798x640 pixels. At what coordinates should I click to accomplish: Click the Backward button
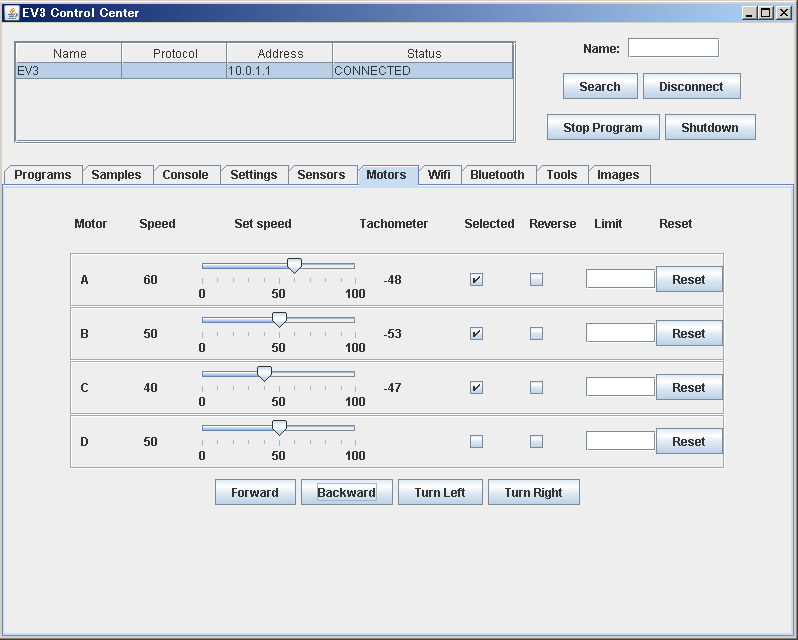(x=347, y=492)
